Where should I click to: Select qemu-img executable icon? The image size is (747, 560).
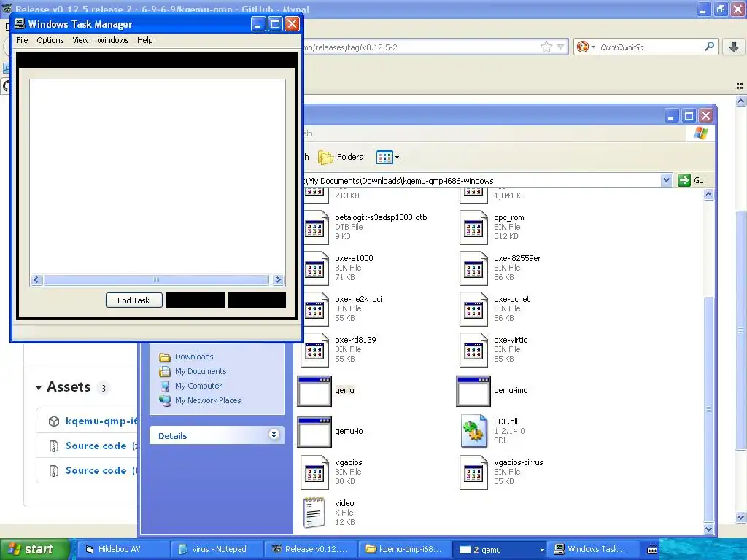tap(473, 391)
